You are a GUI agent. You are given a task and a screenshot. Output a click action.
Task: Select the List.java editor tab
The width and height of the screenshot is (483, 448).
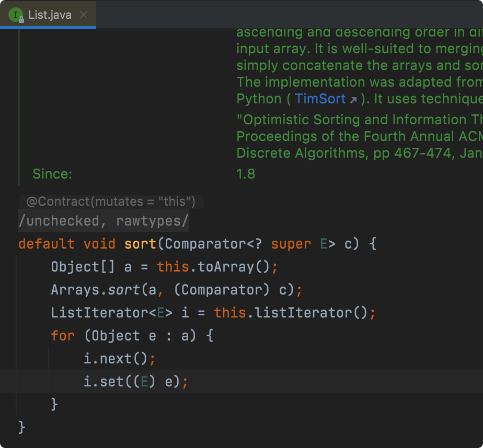click(x=48, y=15)
